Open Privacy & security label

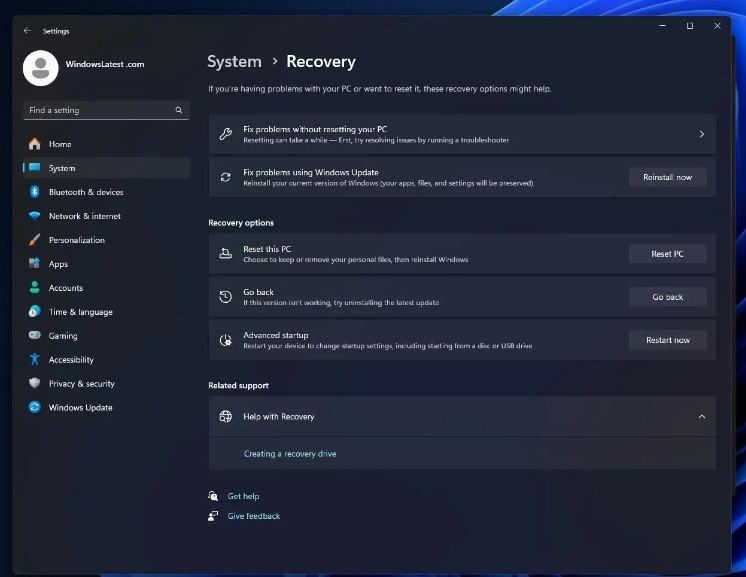(81, 383)
